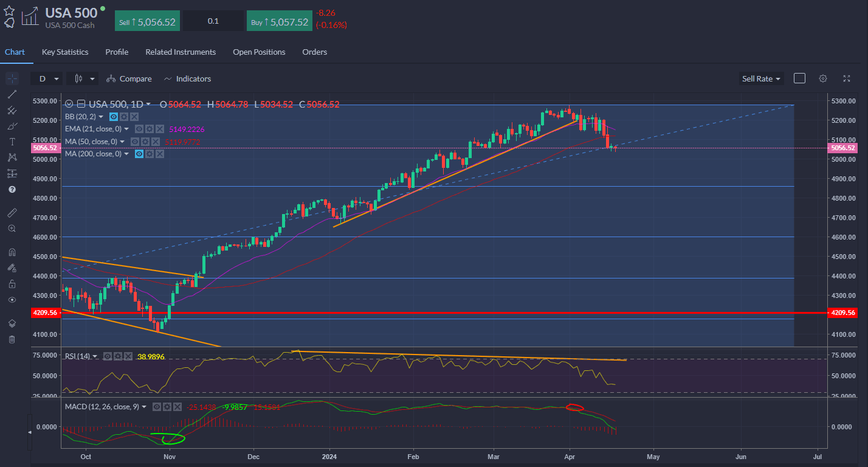Remove the MA (200, close, 0) indicator
The width and height of the screenshot is (868, 467).
(x=160, y=154)
